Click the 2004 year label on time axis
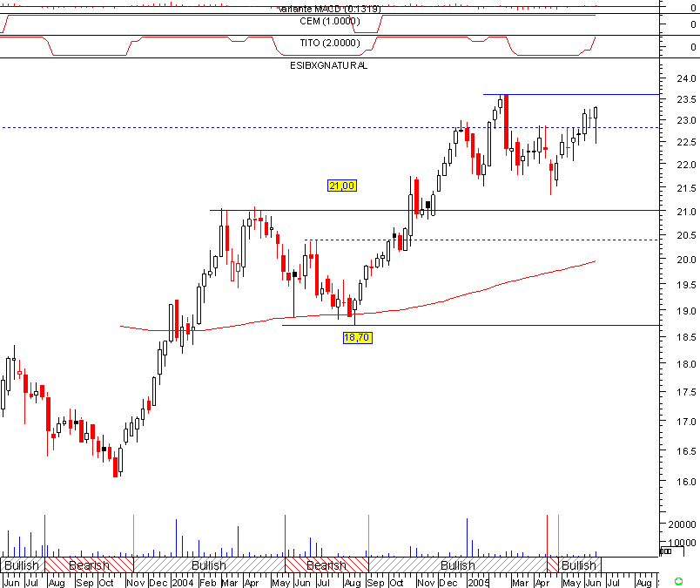The height and width of the screenshot is (588, 700). [x=183, y=583]
